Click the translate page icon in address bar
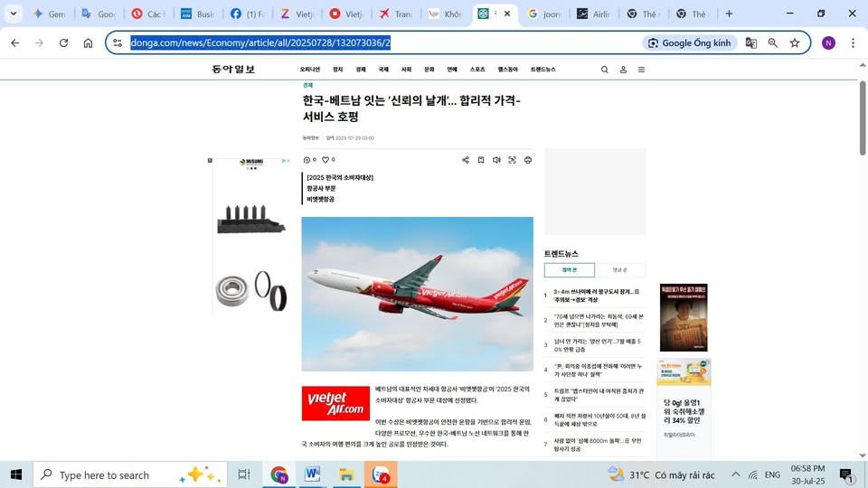Image resolution: width=868 pixels, height=488 pixels. click(x=750, y=42)
